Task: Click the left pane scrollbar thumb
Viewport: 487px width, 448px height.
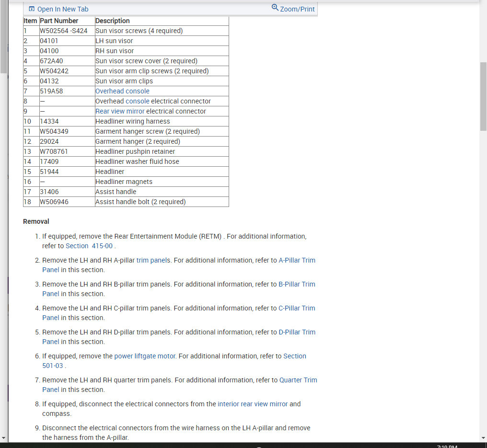Action: [3, 36]
